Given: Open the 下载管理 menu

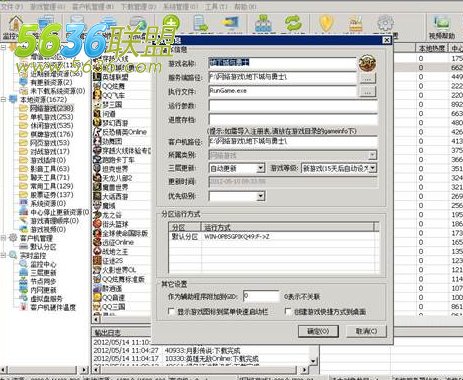Looking at the screenshot, I should 138,6.
